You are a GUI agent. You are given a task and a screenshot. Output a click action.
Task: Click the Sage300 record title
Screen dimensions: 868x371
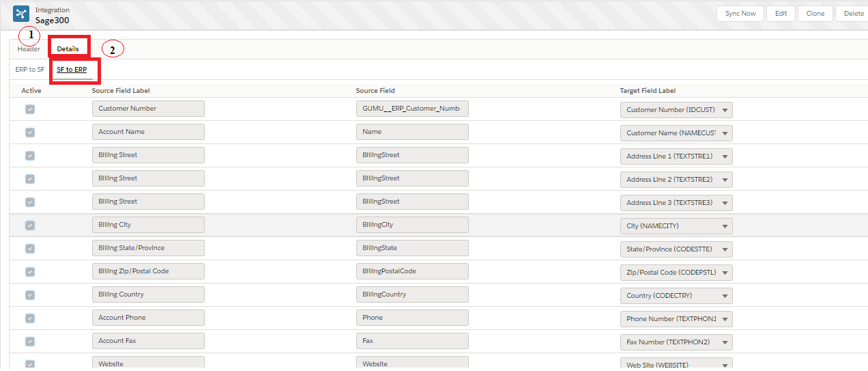coord(52,20)
